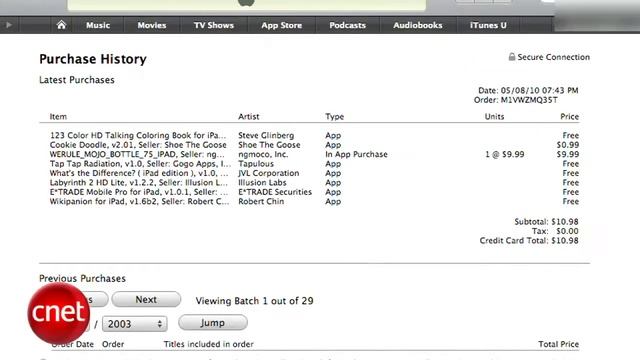Click the forward arrow in navigation bar

coord(9,25)
